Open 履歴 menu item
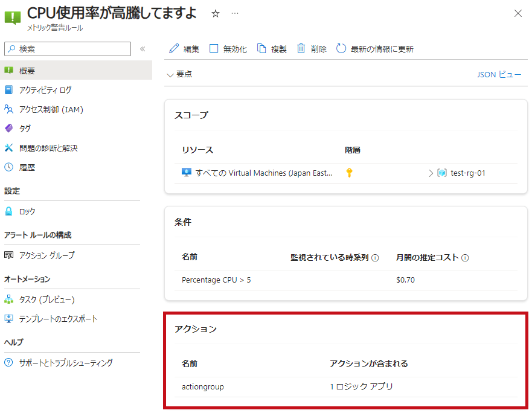 [27, 167]
